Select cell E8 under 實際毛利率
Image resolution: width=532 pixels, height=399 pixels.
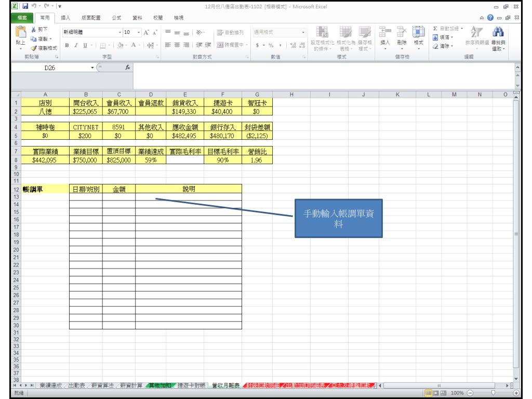click(185, 161)
